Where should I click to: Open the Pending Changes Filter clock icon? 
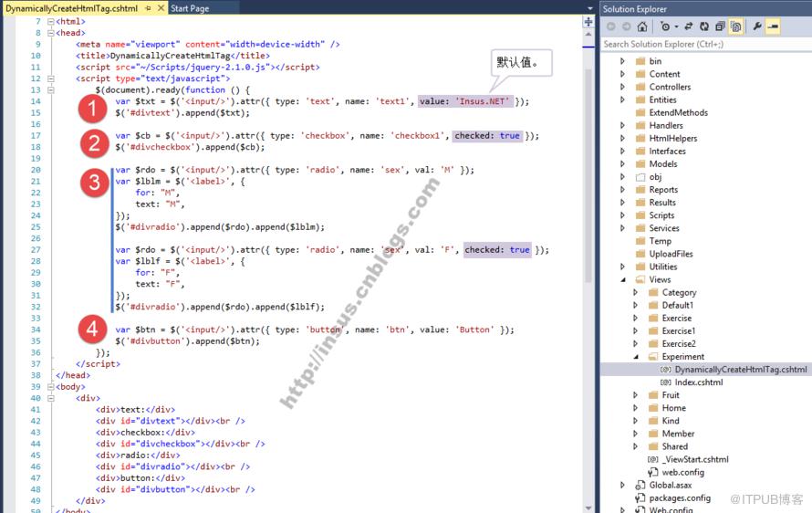[x=665, y=26]
